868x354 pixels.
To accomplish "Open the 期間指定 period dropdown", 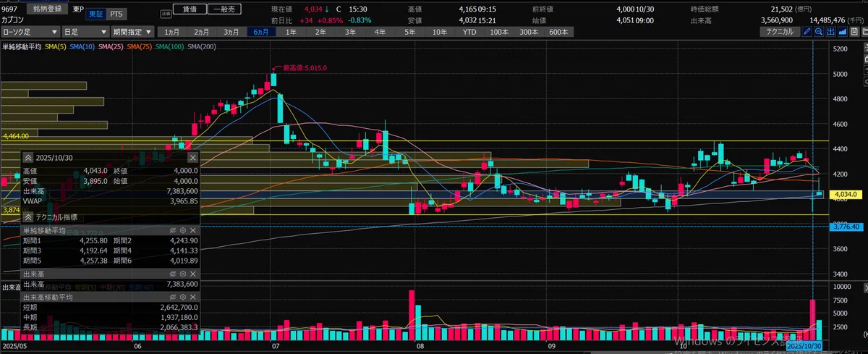I will pyautogui.click(x=132, y=32).
